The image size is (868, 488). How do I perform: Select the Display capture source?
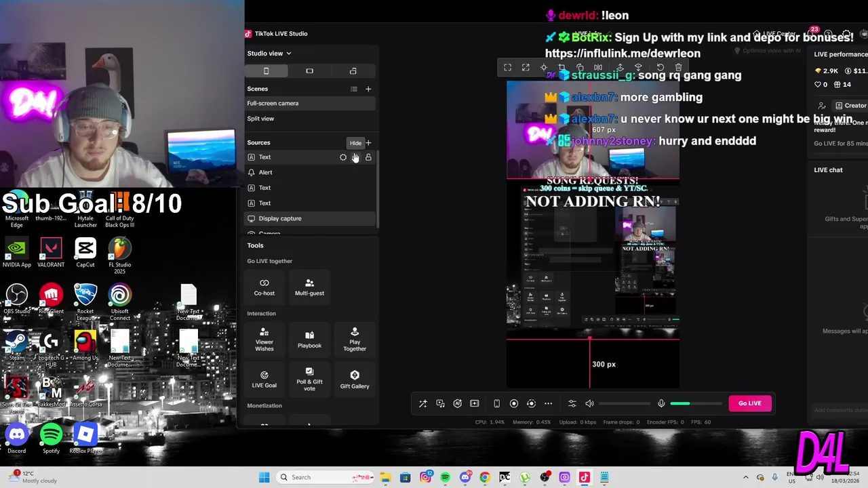[x=310, y=218]
